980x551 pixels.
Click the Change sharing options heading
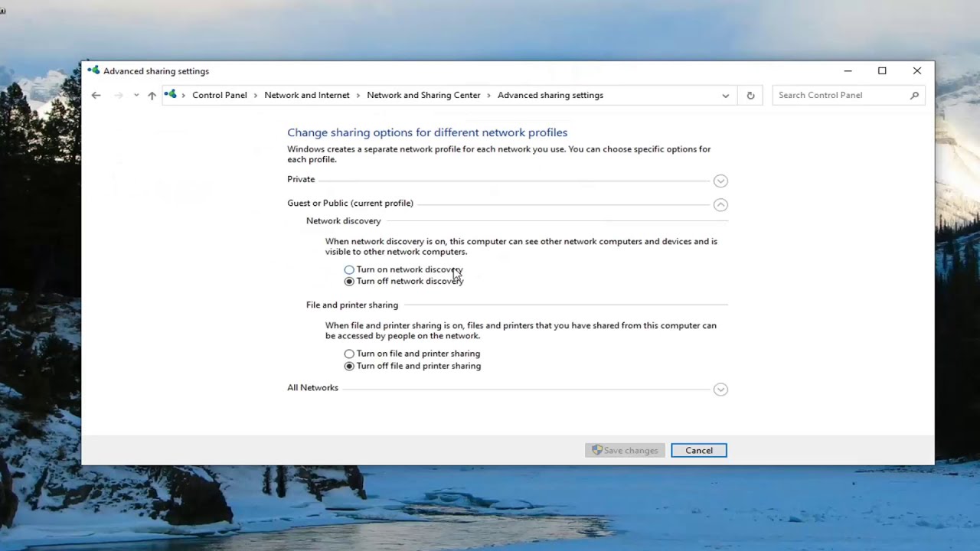[x=427, y=132]
